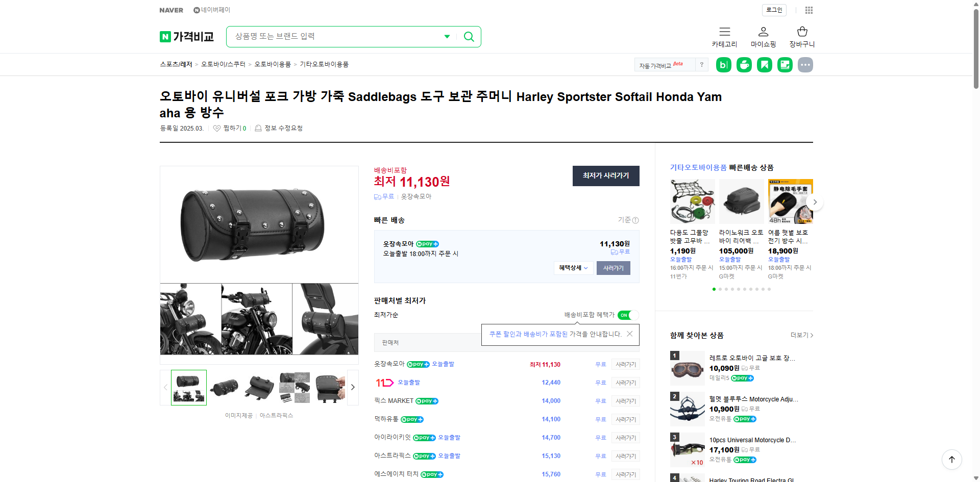
Task: Click the 최저가 사러가기 button
Action: coord(606,175)
